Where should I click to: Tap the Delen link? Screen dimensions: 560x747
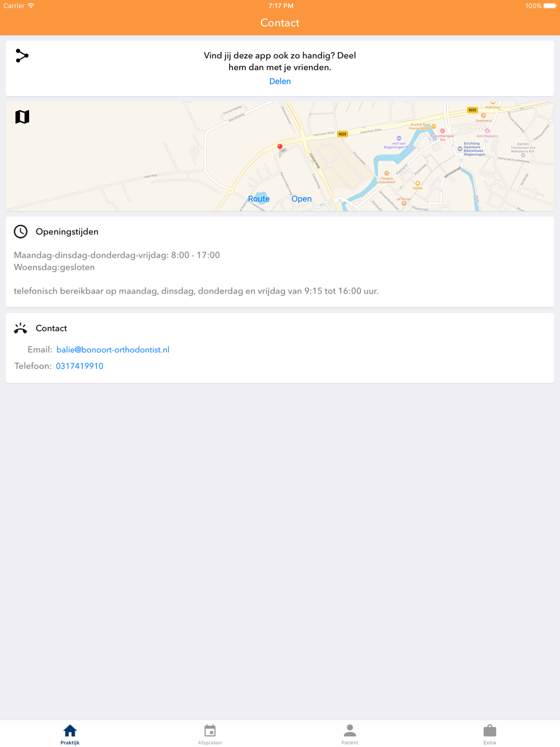280,81
